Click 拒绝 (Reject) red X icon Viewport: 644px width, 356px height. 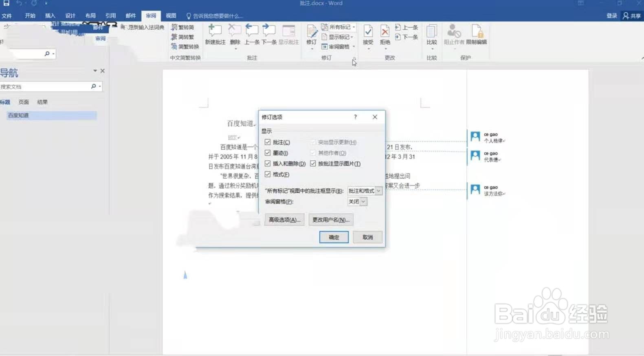click(x=385, y=31)
